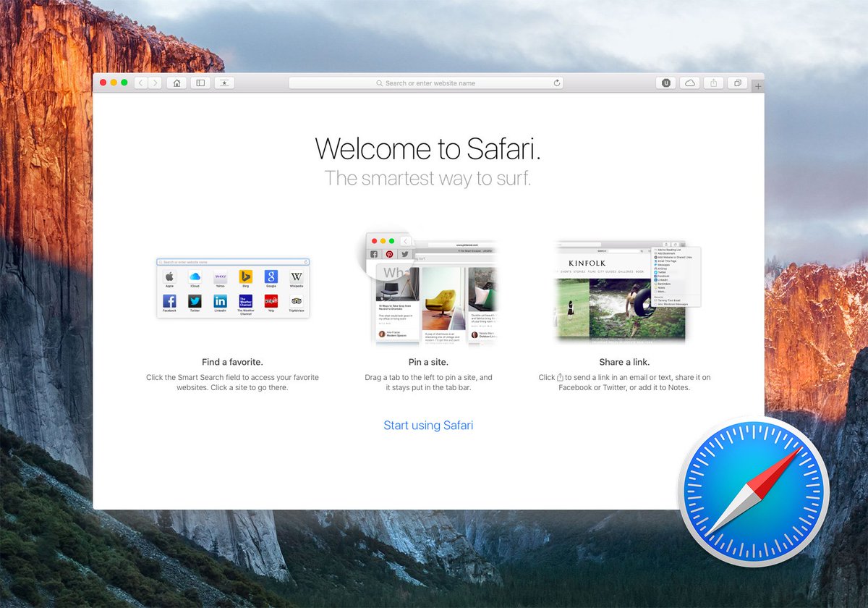Viewport: 868px width, 608px height.
Task: Click the Yahoo icon in the favorites illustration
Action: (220, 276)
